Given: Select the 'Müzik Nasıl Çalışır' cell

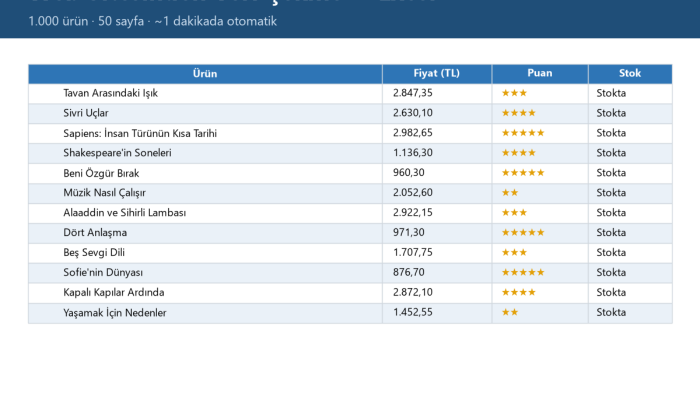Looking at the screenshot, I should [x=205, y=193].
